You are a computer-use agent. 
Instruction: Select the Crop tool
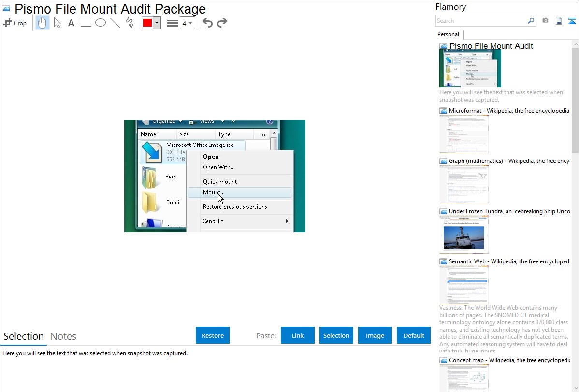(15, 23)
